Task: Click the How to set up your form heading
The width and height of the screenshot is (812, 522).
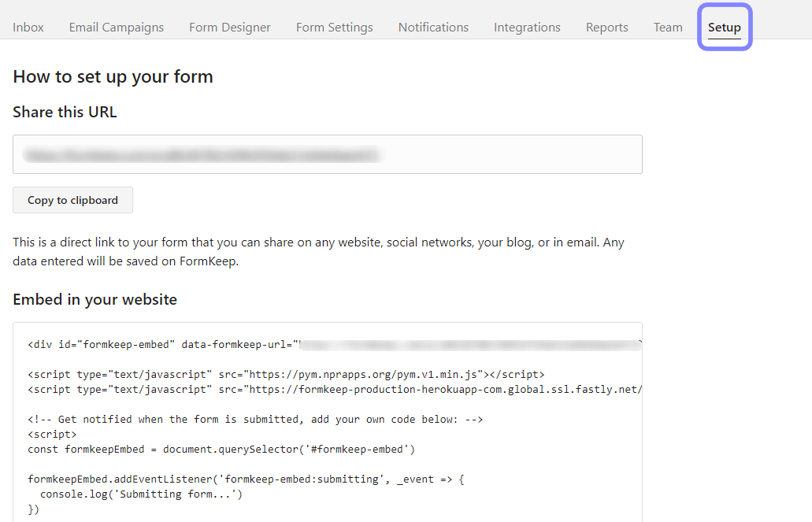Action: (113, 76)
